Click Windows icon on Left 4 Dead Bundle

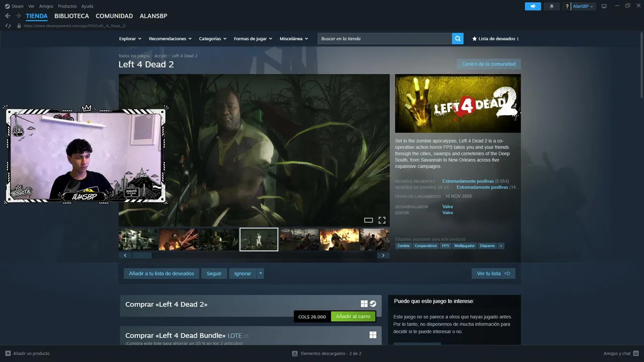373,335
